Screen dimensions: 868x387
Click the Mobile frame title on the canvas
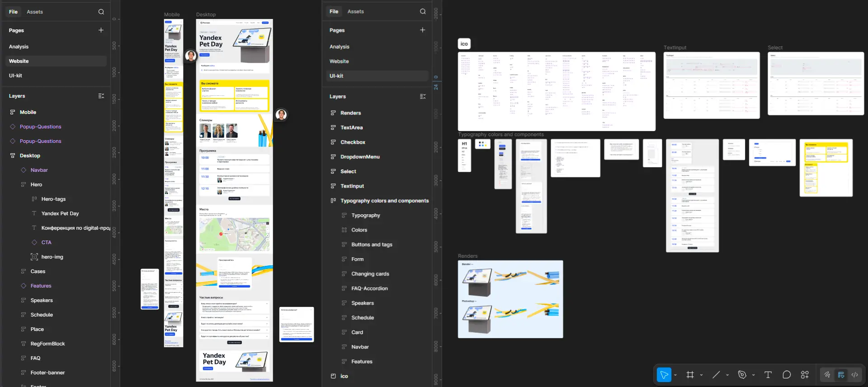[x=172, y=15]
